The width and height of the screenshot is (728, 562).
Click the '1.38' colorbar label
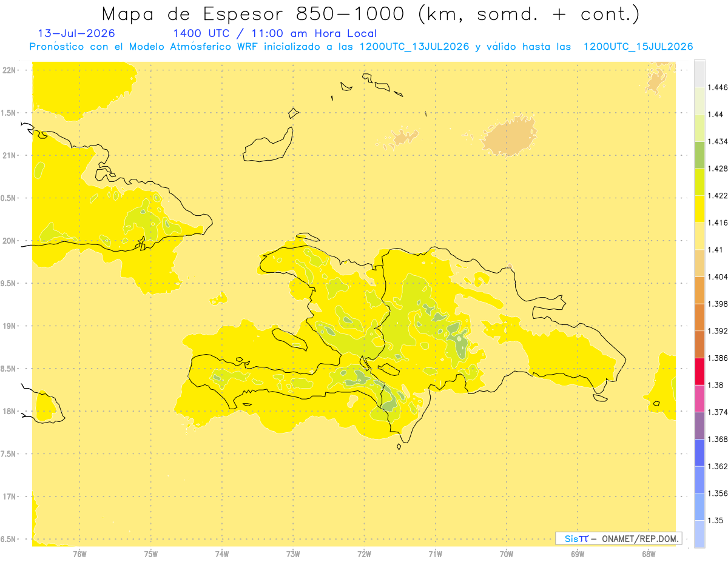715,385
